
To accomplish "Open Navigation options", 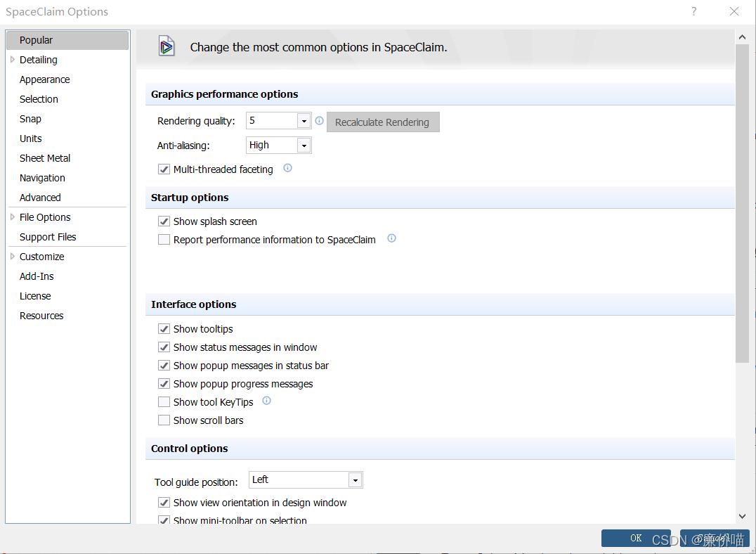I will pos(42,178).
